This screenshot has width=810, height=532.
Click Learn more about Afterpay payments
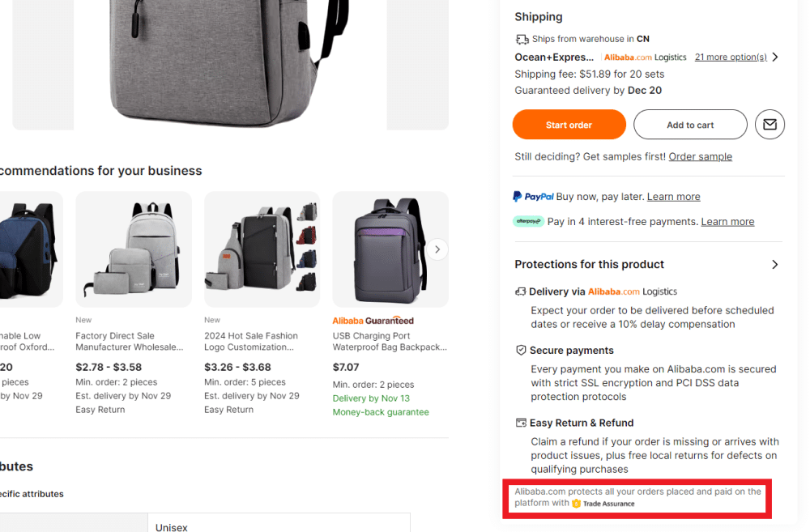pyautogui.click(x=727, y=221)
